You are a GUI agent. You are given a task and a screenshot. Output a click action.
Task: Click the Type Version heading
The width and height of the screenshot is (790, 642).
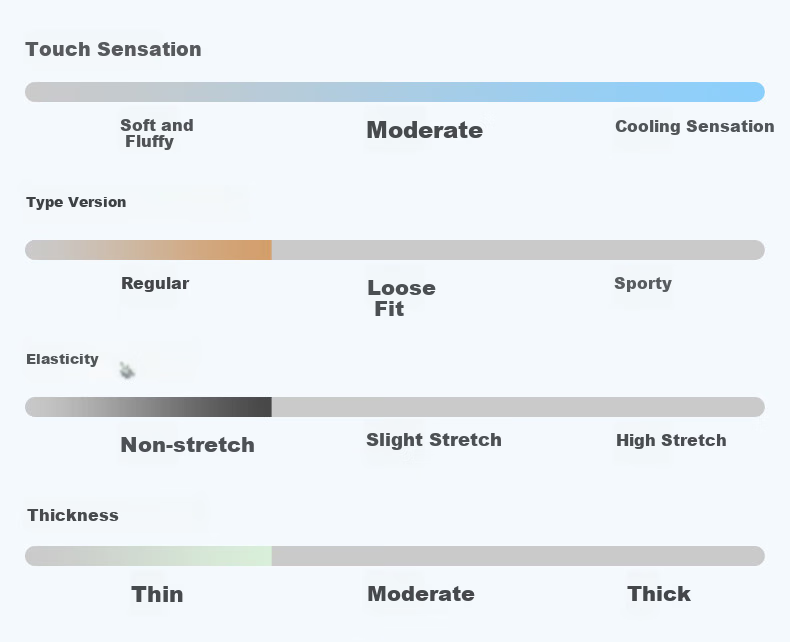[76, 202]
